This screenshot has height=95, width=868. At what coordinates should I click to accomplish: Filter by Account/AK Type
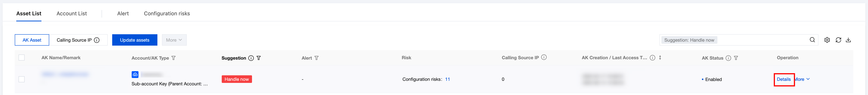tap(173, 58)
